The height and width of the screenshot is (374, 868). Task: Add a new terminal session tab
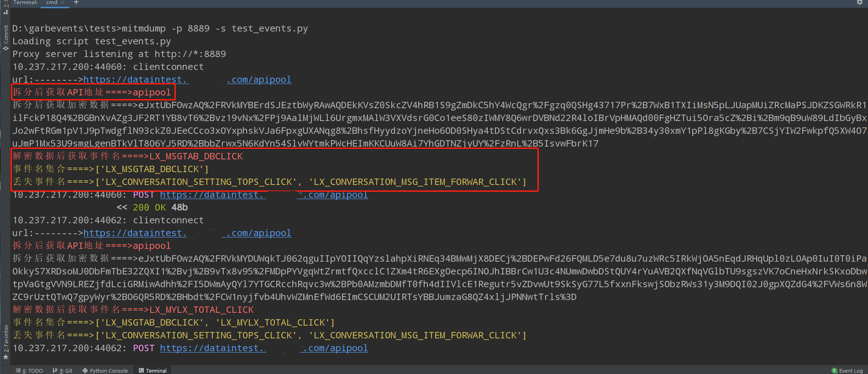coord(76,3)
